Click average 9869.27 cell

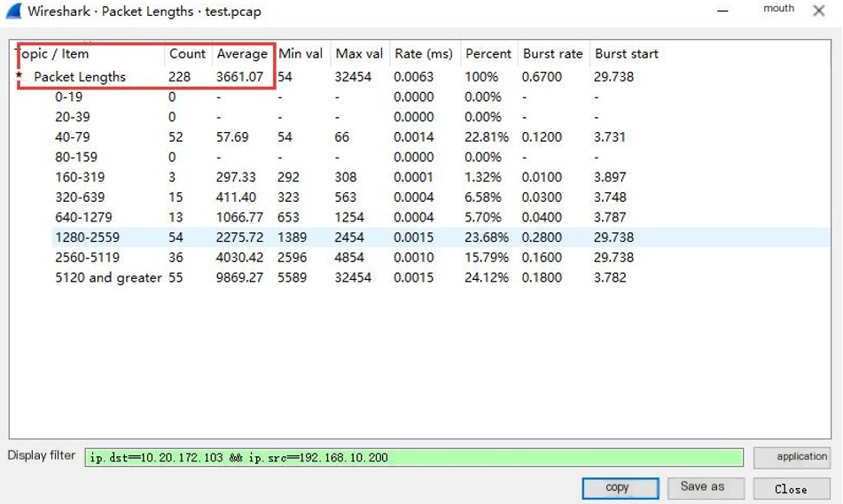(x=240, y=277)
